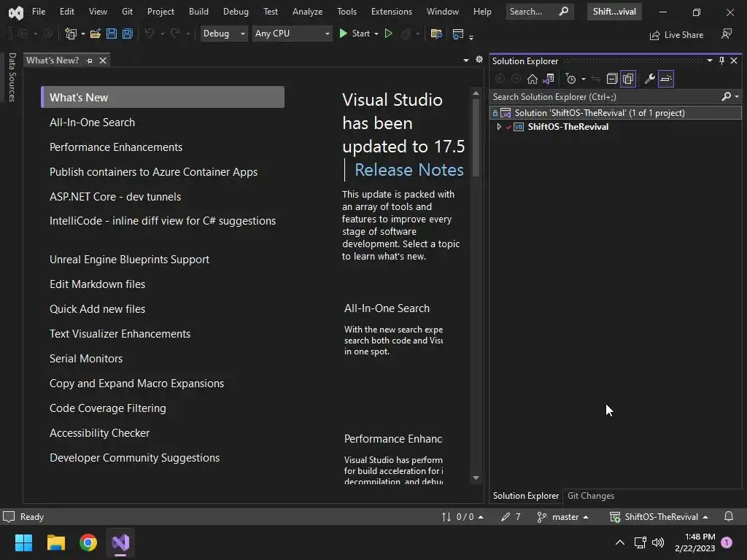747x560 pixels.
Task: Switch between solutions and folder views icon
Action: click(x=549, y=79)
